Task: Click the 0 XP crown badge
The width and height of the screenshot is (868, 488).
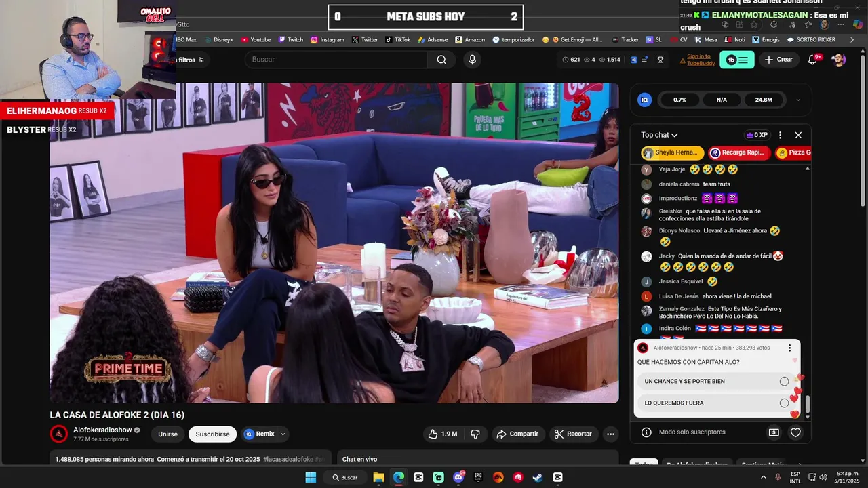Action: 757,135
